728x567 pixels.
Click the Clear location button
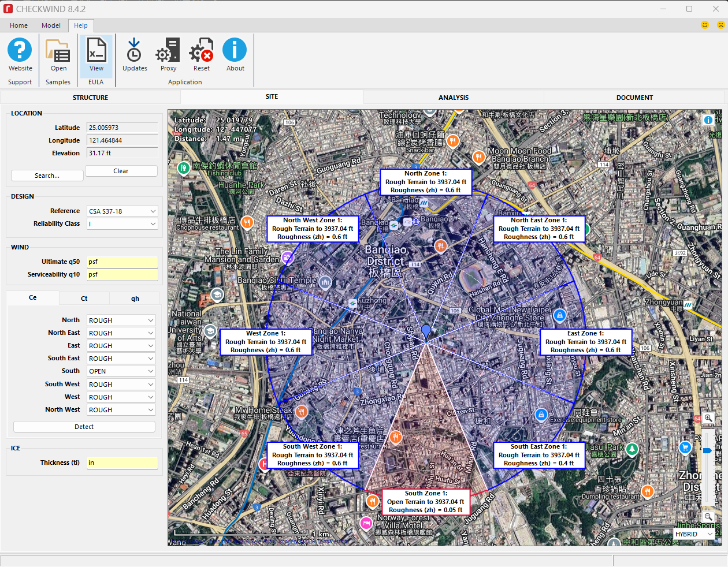pos(121,171)
